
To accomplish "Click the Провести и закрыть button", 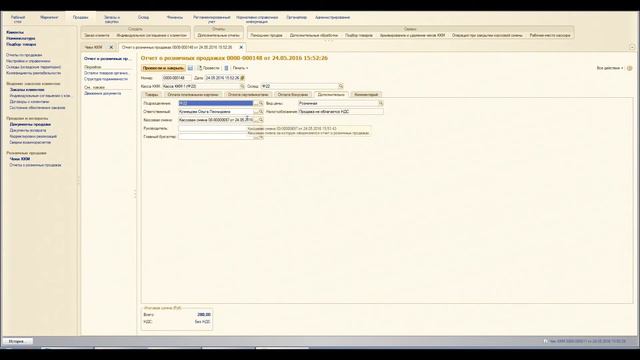I will 163,68.
